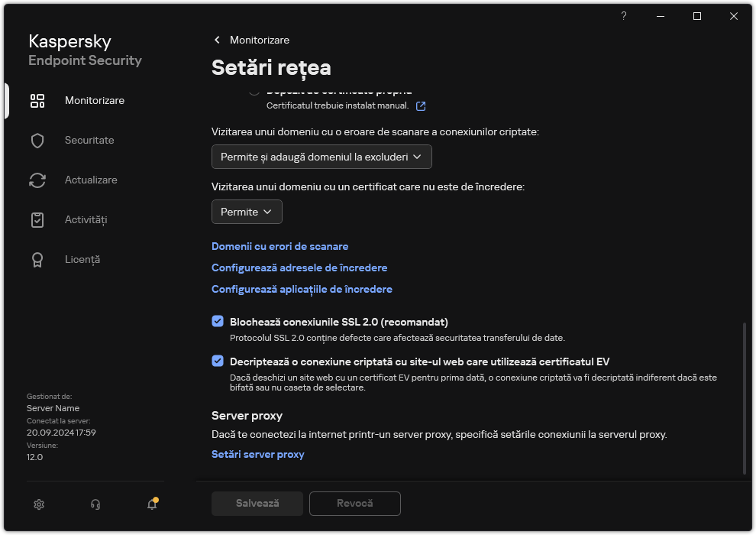Open the Actualizare section via its refresh icon
The height and width of the screenshot is (535, 756).
tap(37, 180)
